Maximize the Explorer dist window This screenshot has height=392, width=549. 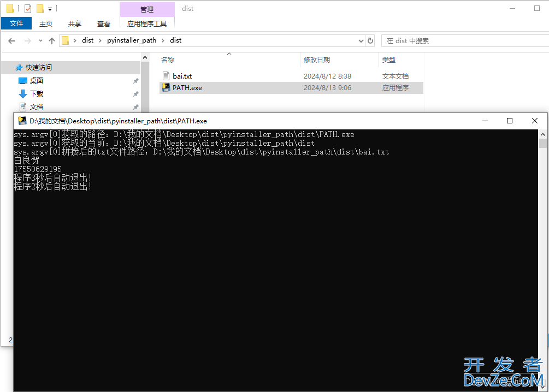point(537,8)
